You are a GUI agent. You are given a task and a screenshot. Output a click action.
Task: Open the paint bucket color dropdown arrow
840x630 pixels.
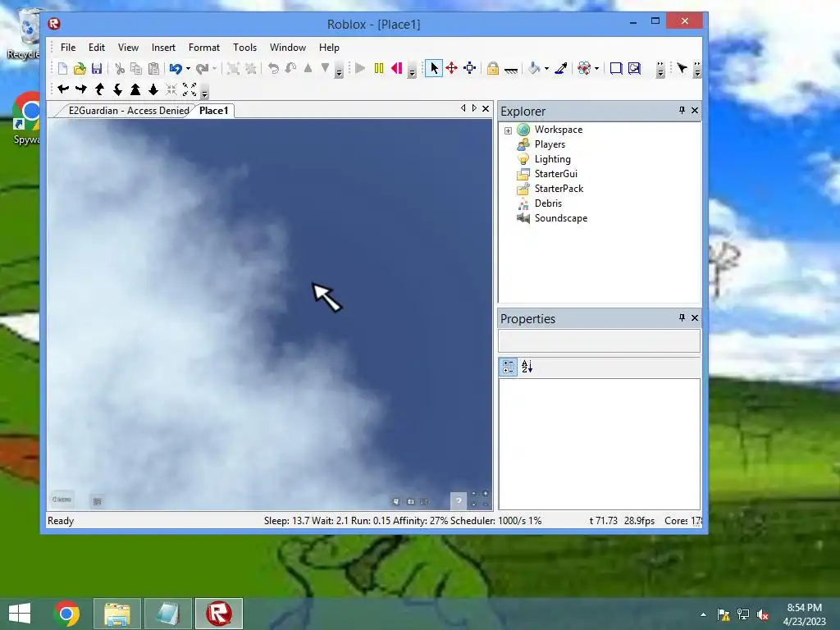coord(546,69)
